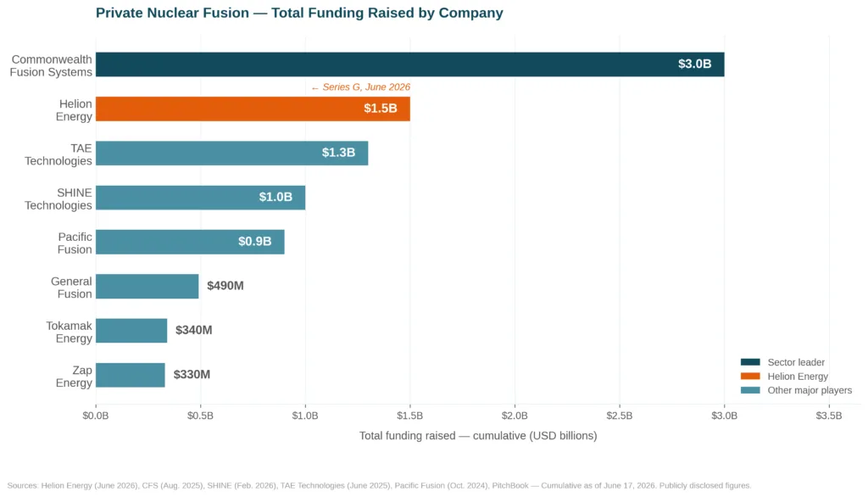
Task: Click the '$3.5B' x-axis tick label
Action: 829,416
